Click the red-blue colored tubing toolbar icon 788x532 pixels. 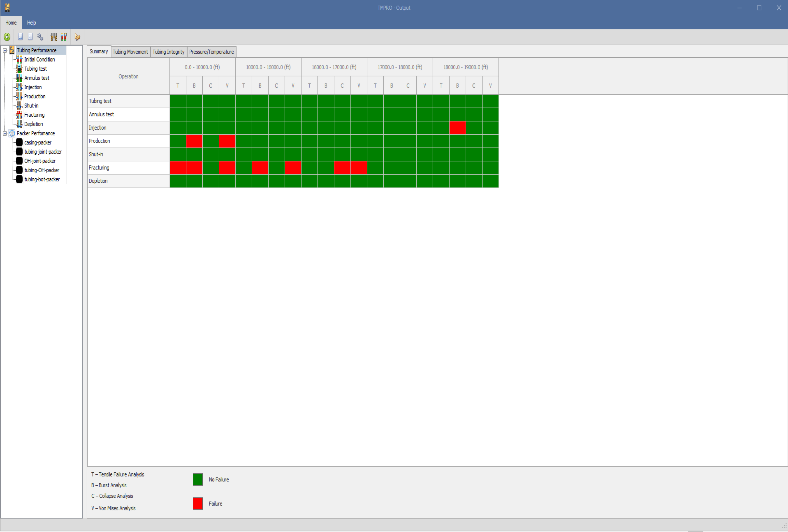pos(64,37)
